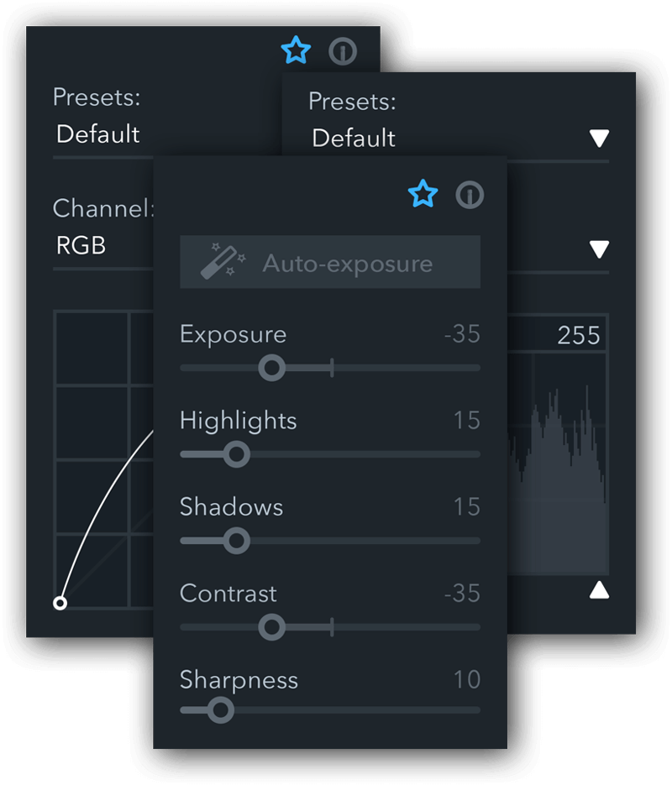The width and height of the screenshot is (672, 785).
Task: Click the Sharpness slider handle
Action: [x=220, y=710]
